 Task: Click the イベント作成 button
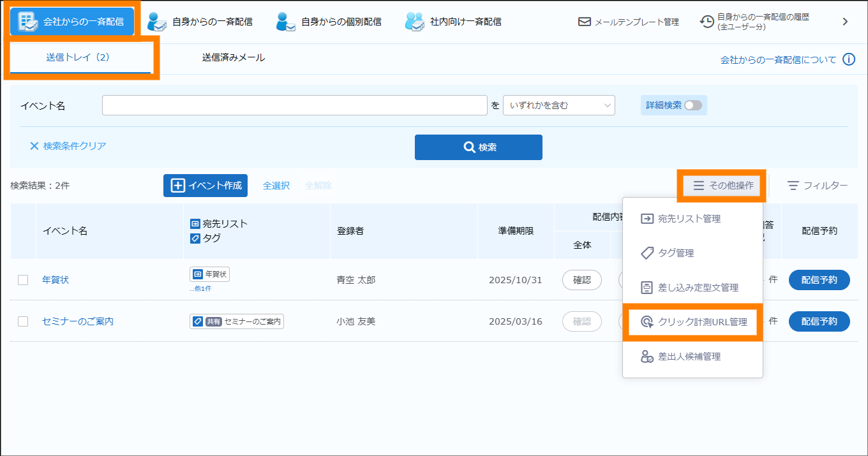206,186
